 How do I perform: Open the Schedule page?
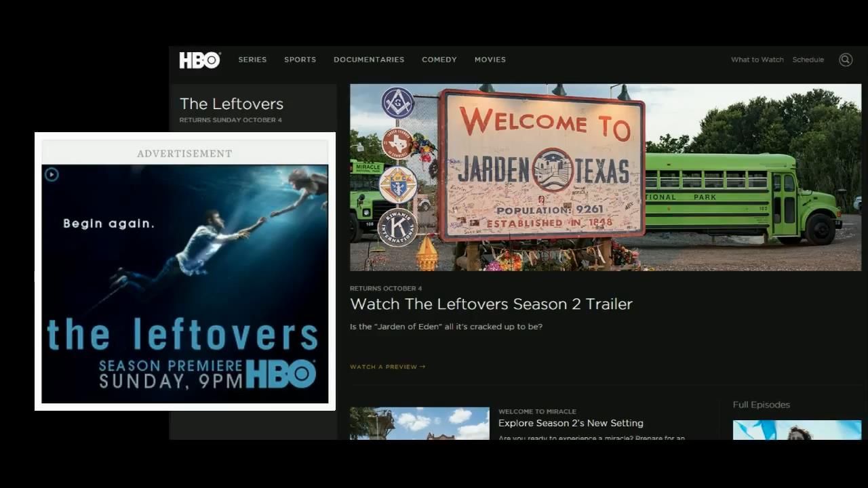pyautogui.click(x=808, y=60)
